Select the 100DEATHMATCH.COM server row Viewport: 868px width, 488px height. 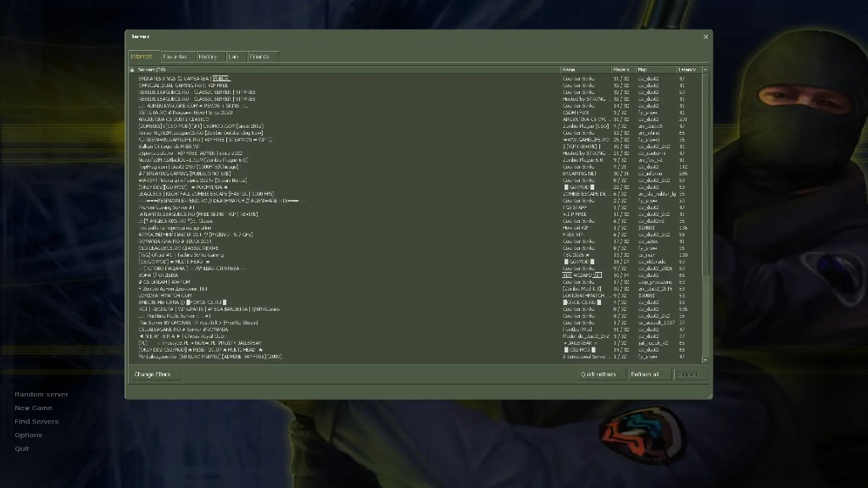[415, 296]
